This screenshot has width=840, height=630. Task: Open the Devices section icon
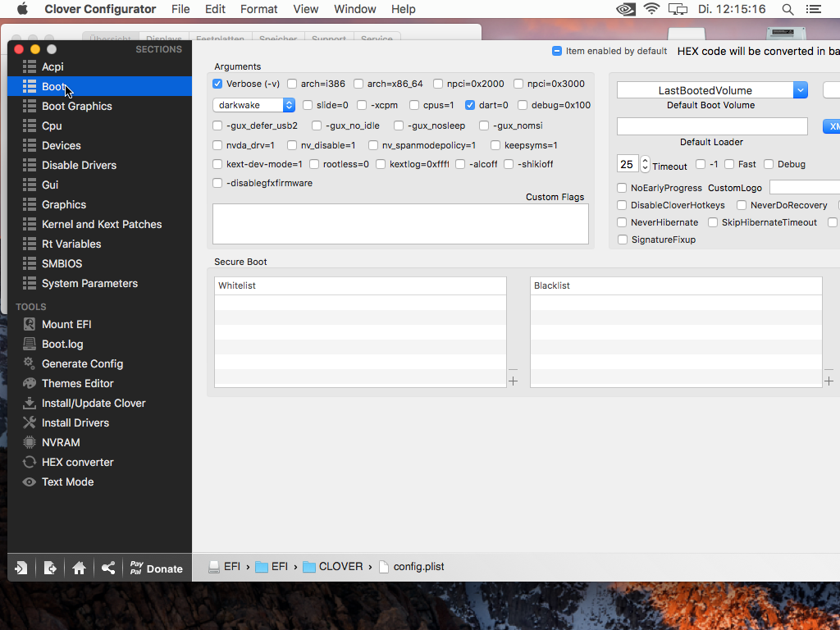(29, 146)
